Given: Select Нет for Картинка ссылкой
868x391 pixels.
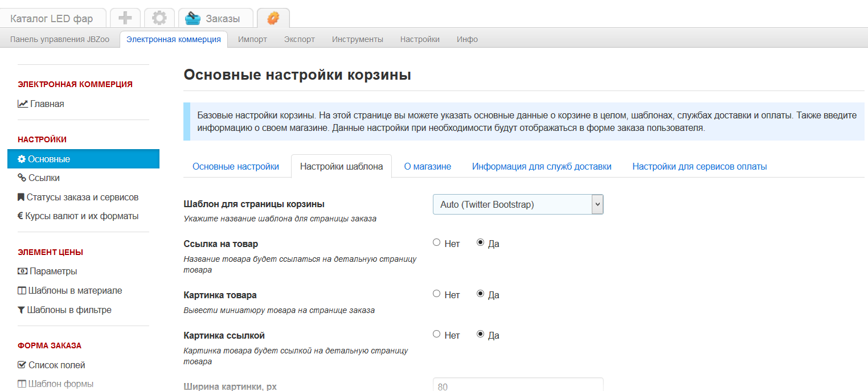Looking at the screenshot, I should pos(437,335).
